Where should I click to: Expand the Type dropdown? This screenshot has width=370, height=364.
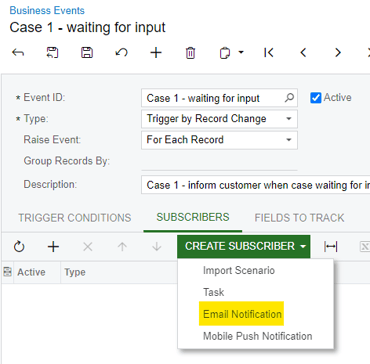(x=289, y=119)
